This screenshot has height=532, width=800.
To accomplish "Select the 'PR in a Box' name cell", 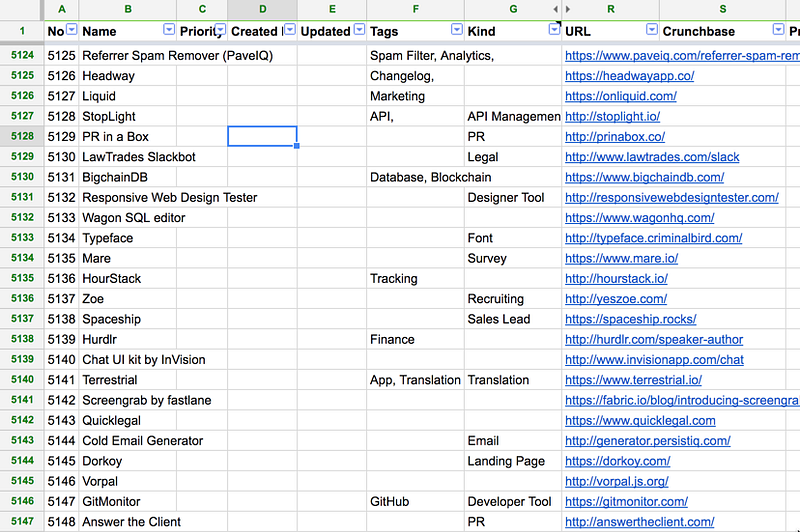I will click(128, 137).
